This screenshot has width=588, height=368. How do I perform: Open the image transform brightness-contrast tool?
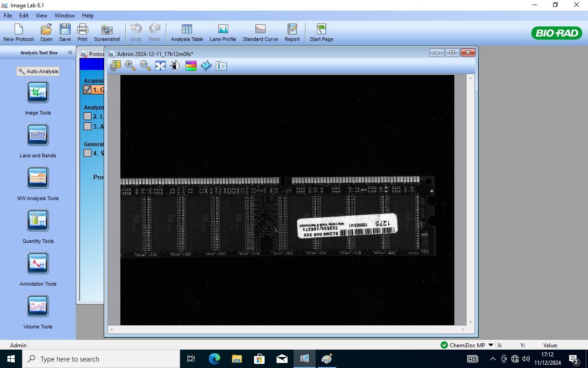click(x=175, y=66)
